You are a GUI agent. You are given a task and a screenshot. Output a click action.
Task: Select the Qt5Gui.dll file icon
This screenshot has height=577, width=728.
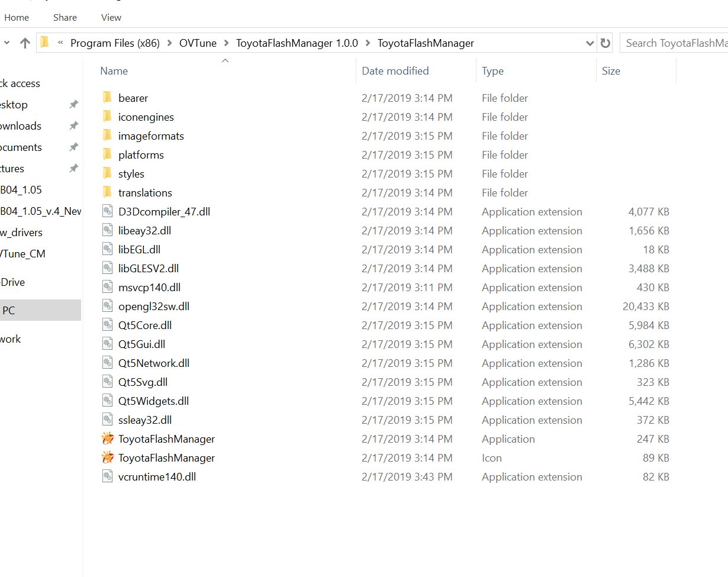[x=107, y=344]
